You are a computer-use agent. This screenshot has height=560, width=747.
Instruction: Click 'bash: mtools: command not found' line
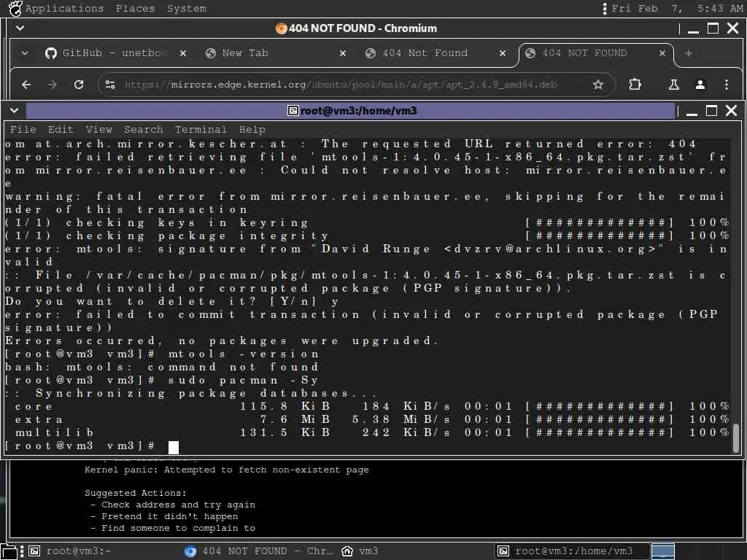click(x=162, y=367)
